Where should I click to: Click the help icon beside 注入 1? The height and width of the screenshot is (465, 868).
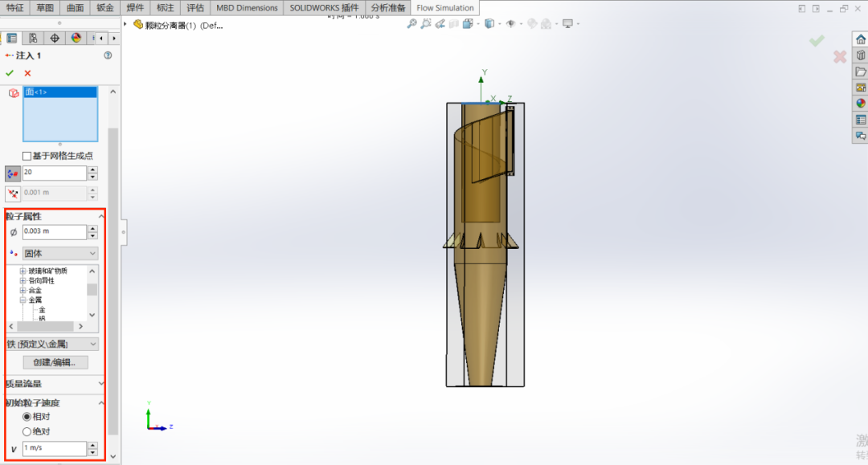tap(108, 55)
